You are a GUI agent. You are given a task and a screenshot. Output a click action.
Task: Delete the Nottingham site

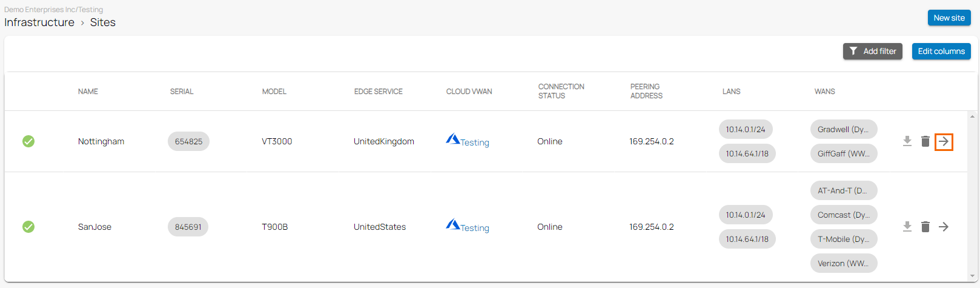925,141
